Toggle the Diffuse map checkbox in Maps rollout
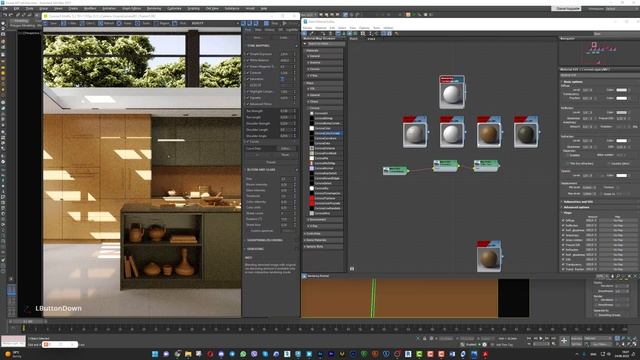 [563, 220]
